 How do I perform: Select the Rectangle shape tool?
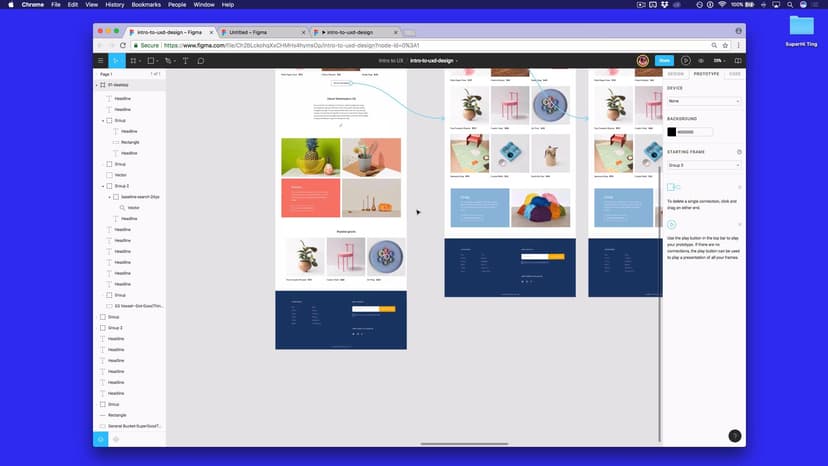[x=151, y=61]
